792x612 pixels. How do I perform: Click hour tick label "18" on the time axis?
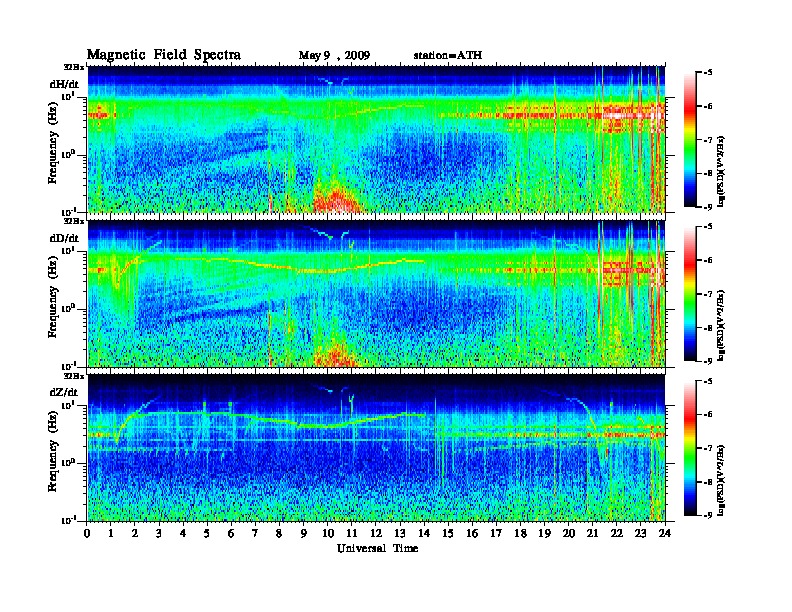coord(521,533)
